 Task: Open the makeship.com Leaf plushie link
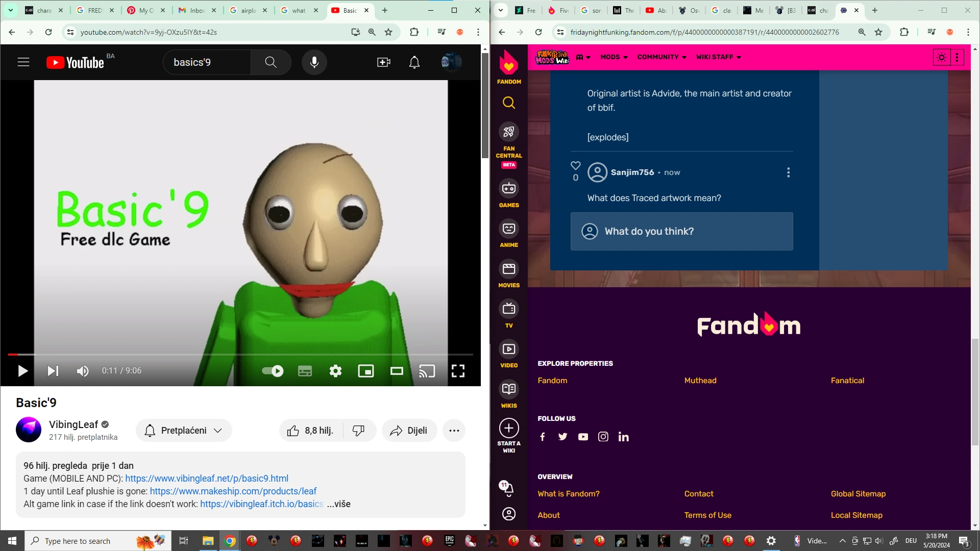[233, 491]
